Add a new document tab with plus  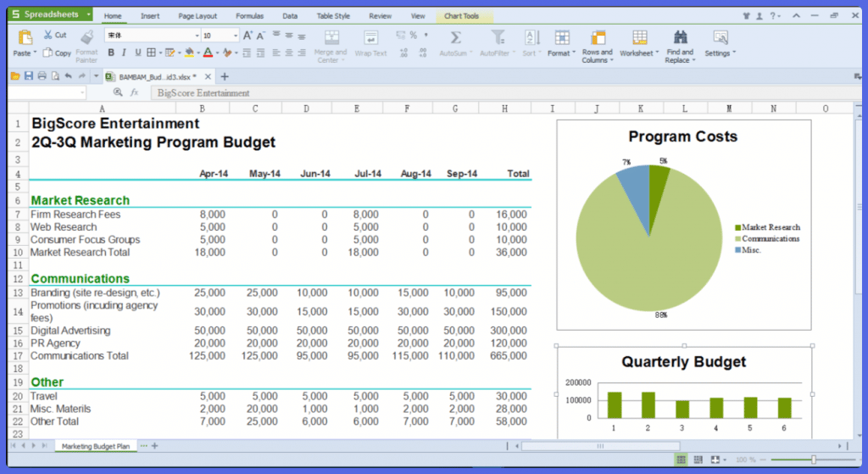225,76
